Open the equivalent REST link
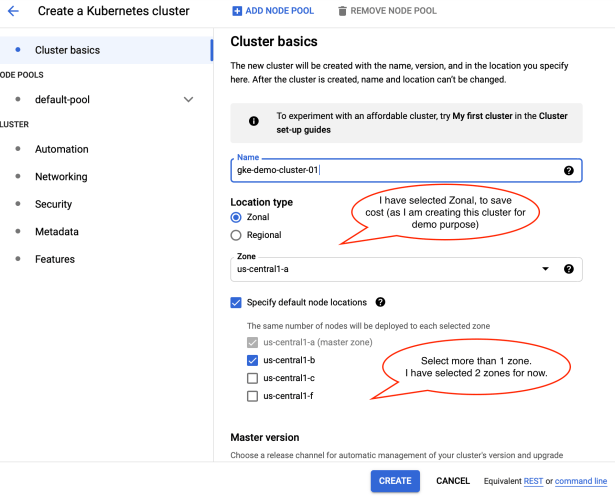The width and height of the screenshot is (615, 498). [x=533, y=481]
